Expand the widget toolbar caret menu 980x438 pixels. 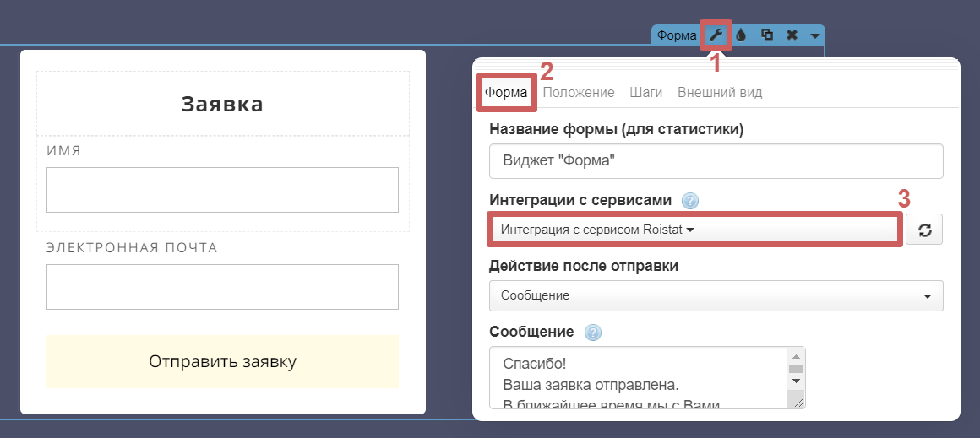tap(814, 35)
